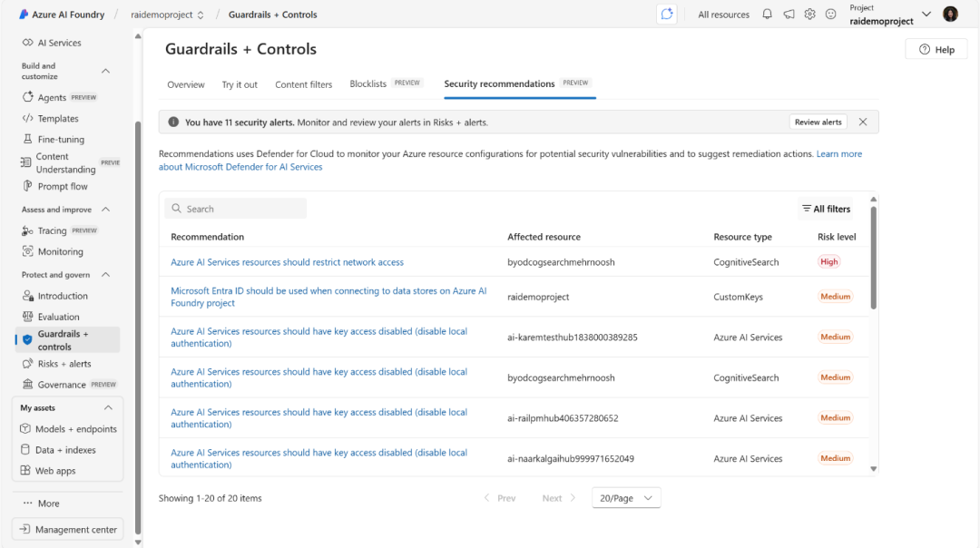The height and width of the screenshot is (548, 980).
Task: Click the Risks + alerts icon
Action: point(27,363)
